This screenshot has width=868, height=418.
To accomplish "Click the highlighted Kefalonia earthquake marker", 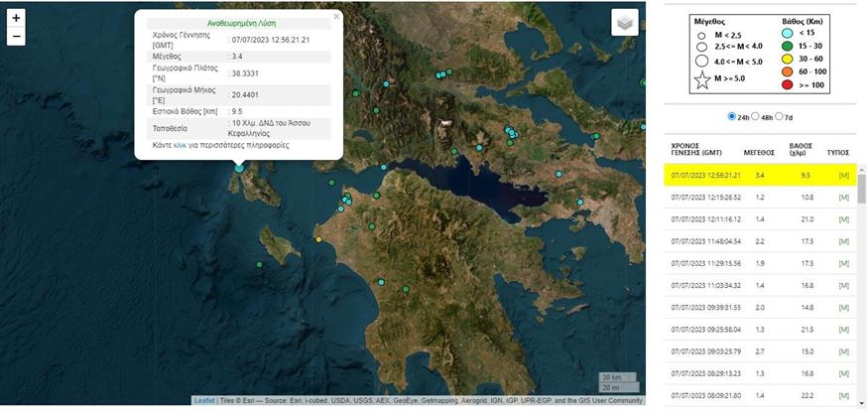I will point(239,168).
